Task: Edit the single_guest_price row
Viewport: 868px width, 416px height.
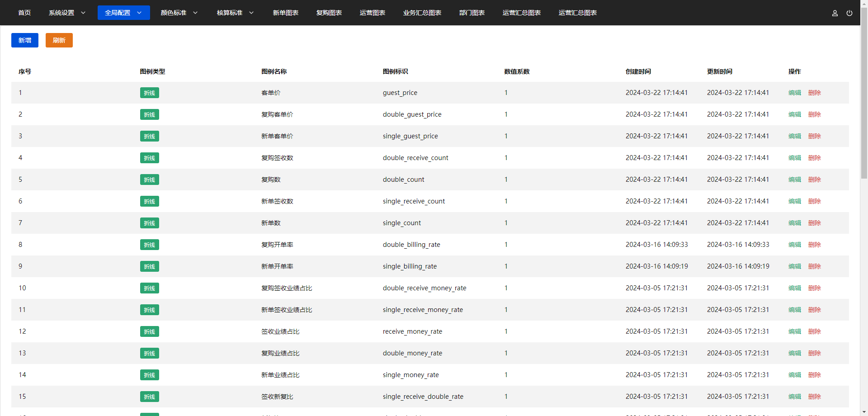Action: 795,136
